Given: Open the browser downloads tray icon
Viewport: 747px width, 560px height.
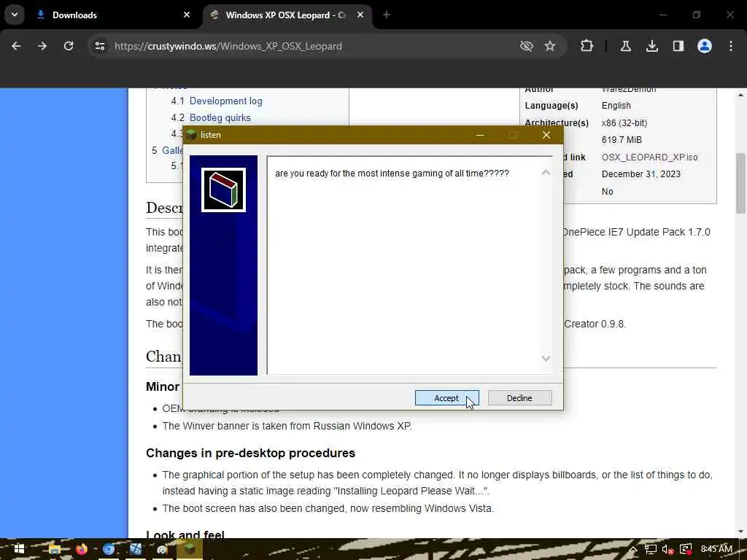Looking at the screenshot, I should (x=652, y=46).
